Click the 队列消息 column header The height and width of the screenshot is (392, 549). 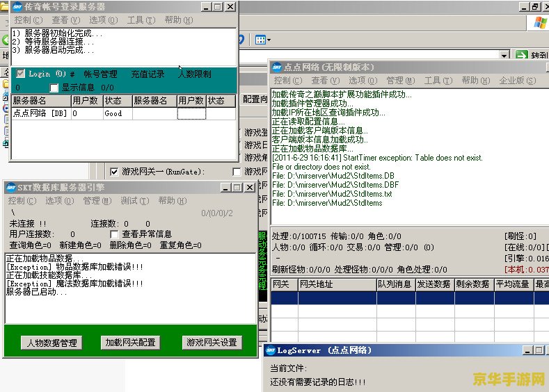coord(396,284)
